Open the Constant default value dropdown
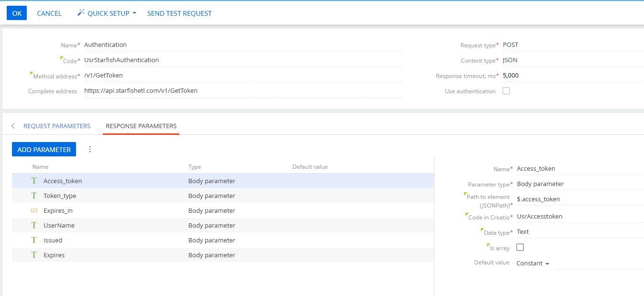 533,263
